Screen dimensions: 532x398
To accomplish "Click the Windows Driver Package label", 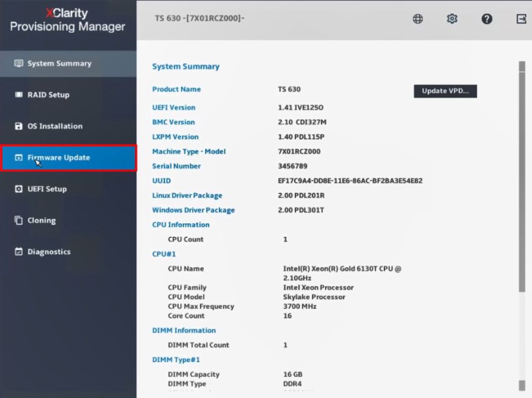I will (193, 210).
